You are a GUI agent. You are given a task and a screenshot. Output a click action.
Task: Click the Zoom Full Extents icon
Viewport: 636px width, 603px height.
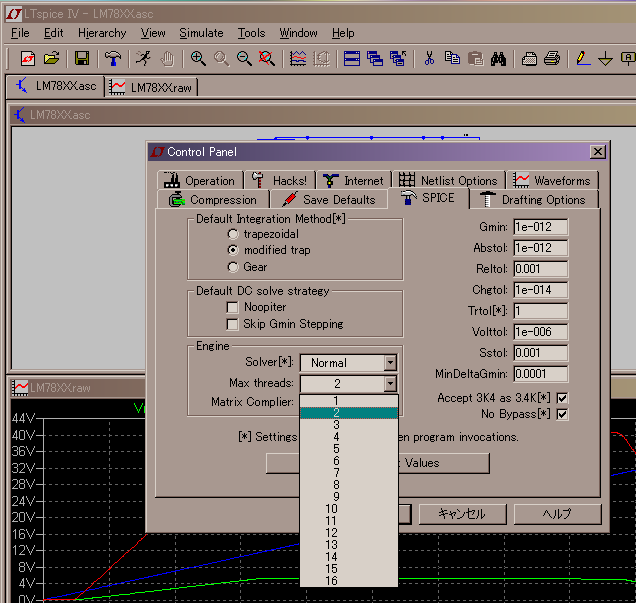[x=266, y=59]
